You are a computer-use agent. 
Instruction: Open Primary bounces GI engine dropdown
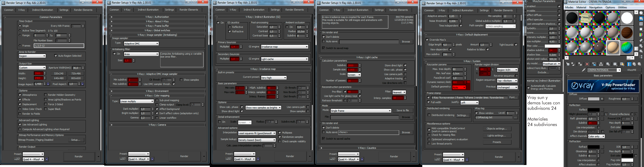click(x=285, y=47)
